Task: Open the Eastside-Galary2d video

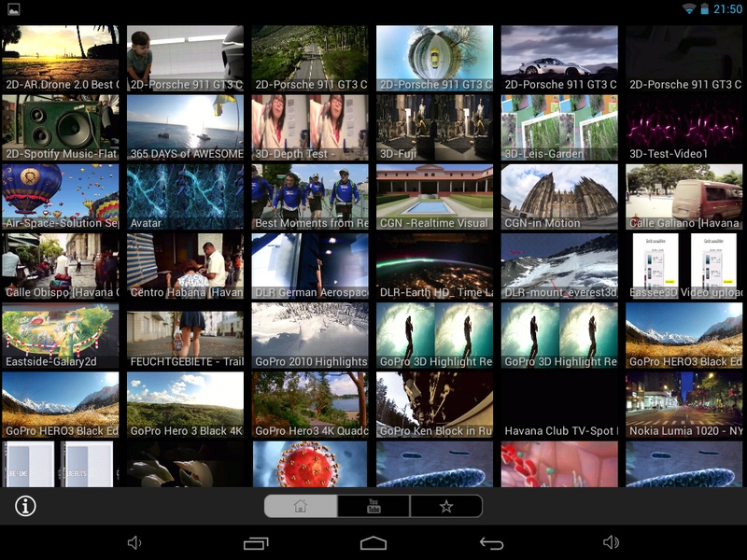Action: tap(61, 335)
